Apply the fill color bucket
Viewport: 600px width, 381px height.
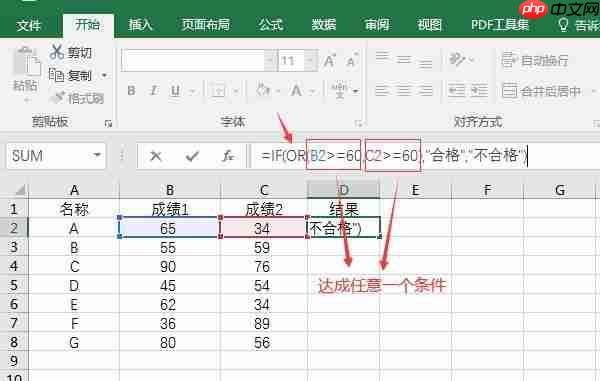click(264, 90)
